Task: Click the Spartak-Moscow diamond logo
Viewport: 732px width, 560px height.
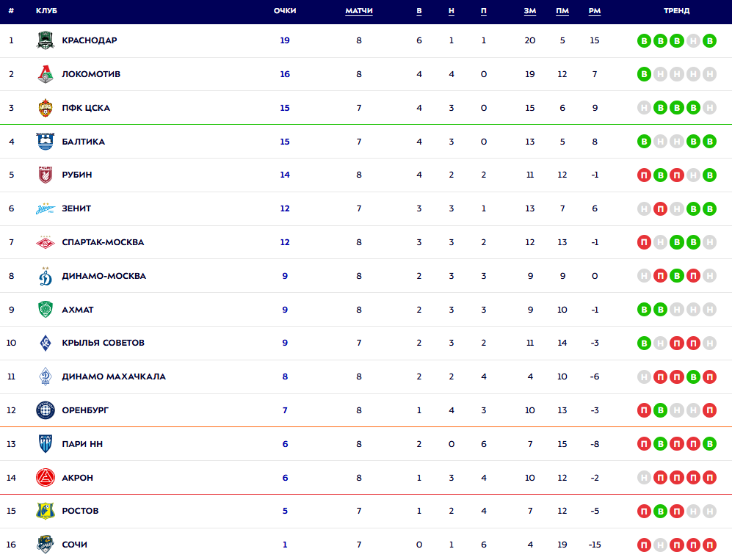Action: (46, 242)
